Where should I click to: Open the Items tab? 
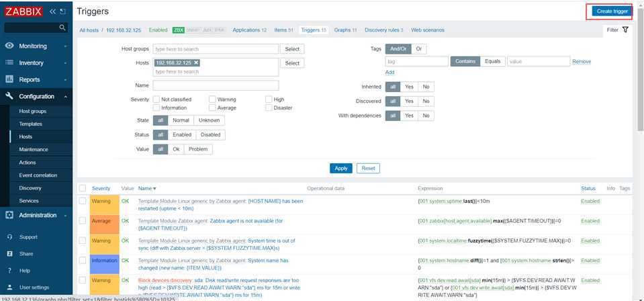point(283,30)
